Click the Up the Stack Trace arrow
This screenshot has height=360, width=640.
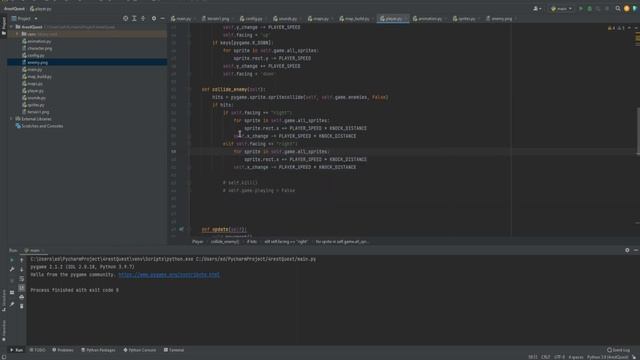point(22,260)
